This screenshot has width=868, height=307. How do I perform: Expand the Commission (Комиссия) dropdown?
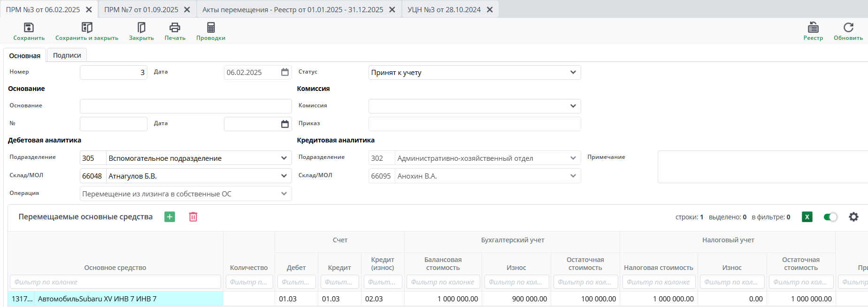point(573,106)
